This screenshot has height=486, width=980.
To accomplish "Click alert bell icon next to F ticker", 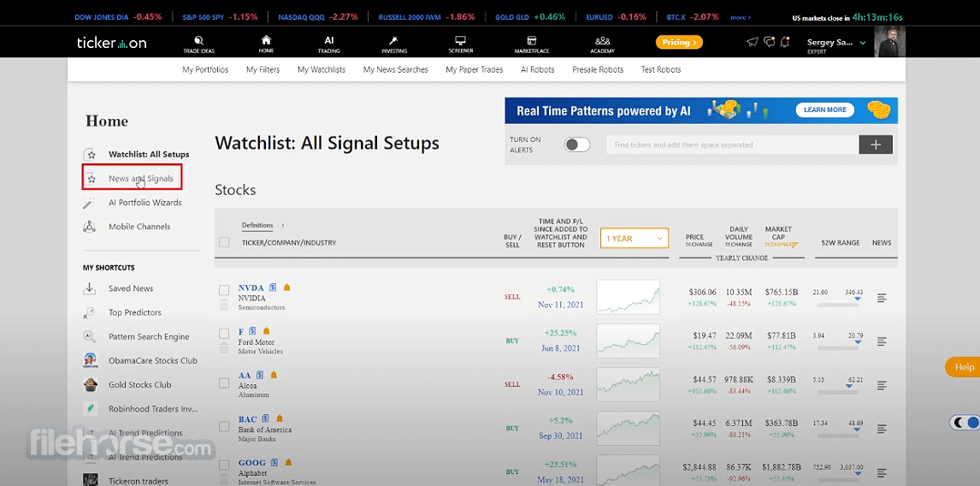I will tap(266, 331).
